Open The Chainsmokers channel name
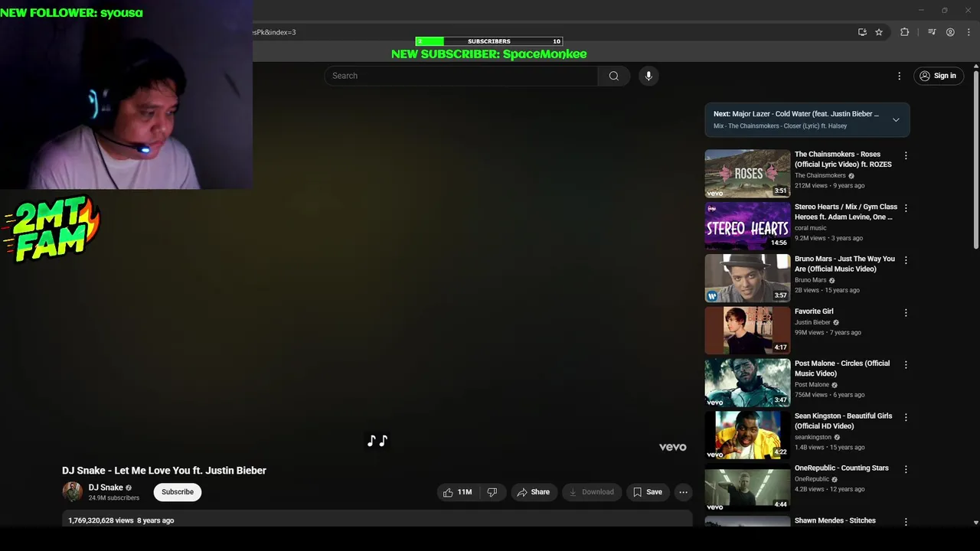 [x=820, y=175]
